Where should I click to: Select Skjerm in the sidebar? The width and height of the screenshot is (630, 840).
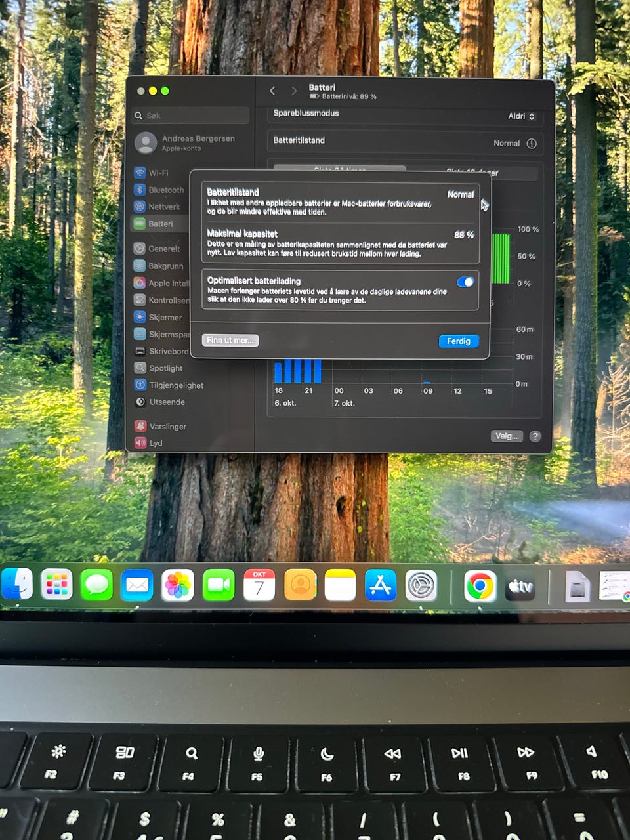pos(159,317)
